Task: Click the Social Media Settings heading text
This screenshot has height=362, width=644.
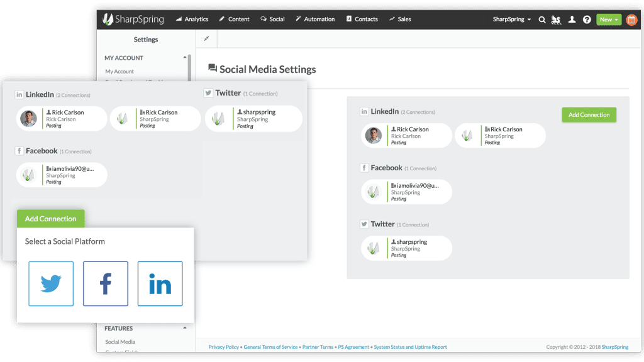Action: coord(268,69)
